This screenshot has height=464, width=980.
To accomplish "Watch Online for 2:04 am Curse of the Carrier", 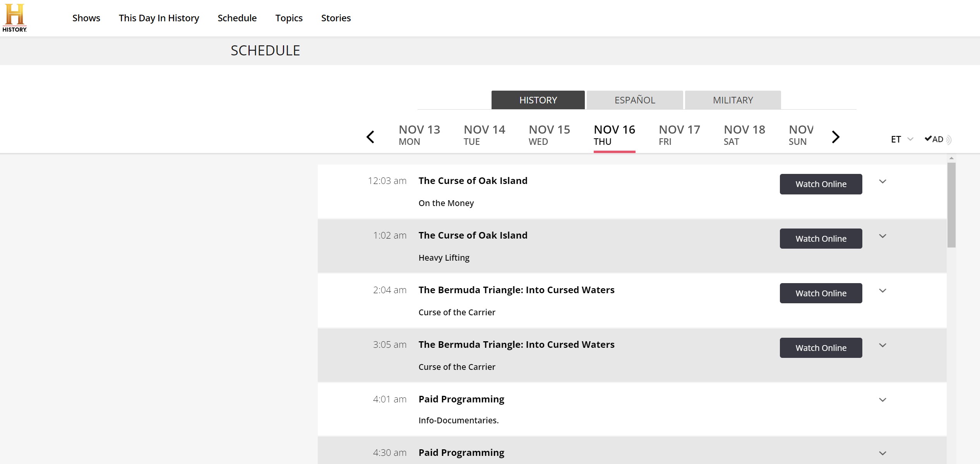I will pos(821,293).
